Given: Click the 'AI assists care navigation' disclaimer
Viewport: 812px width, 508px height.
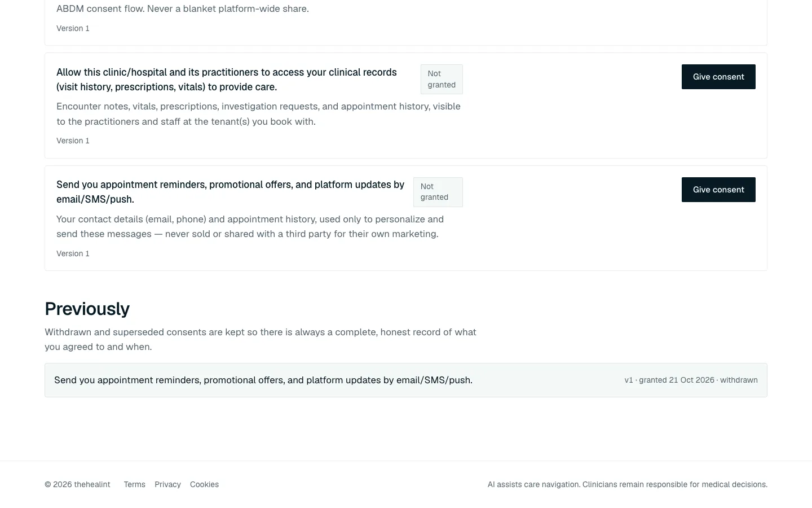Looking at the screenshot, I should [628, 484].
